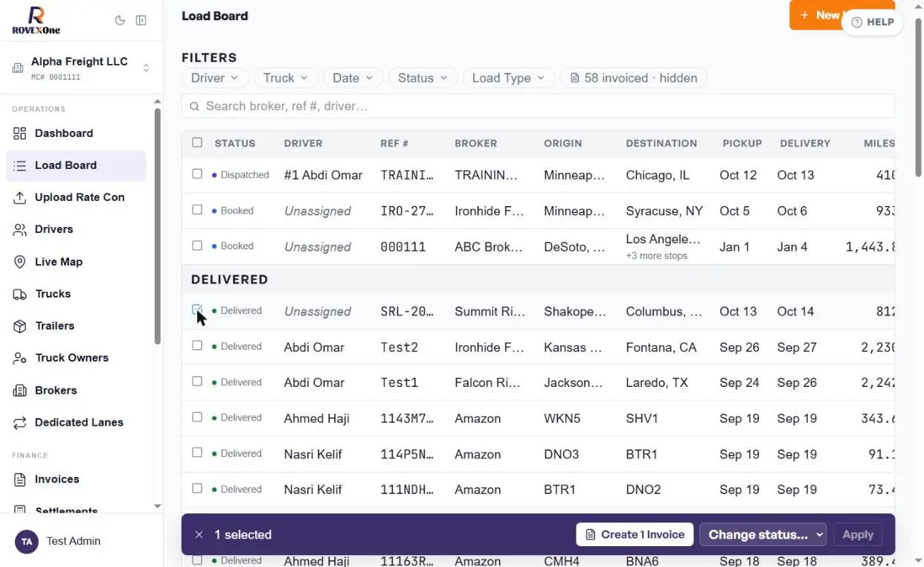Click the search magnifier icon
This screenshot has width=924, height=567.
click(x=194, y=106)
